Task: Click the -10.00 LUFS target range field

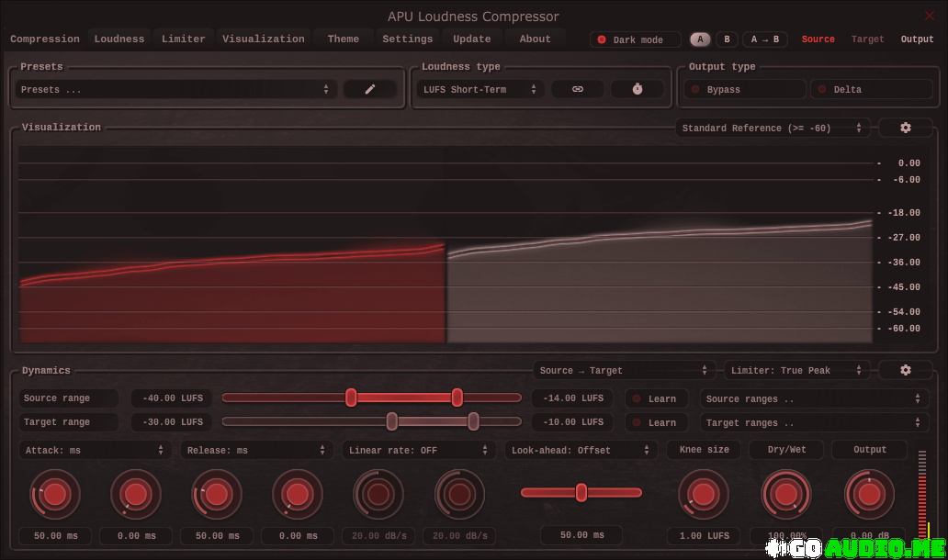Action: [x=572, y=422]
